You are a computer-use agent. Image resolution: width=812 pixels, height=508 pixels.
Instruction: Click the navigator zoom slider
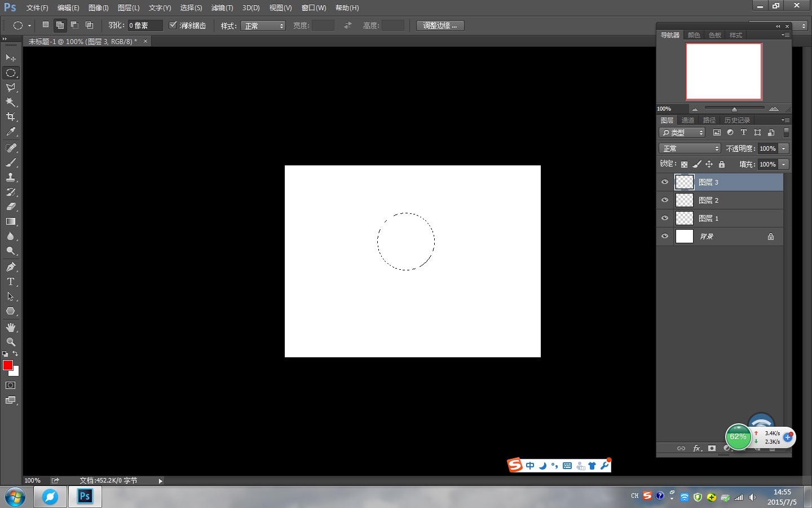coord(734,108)
